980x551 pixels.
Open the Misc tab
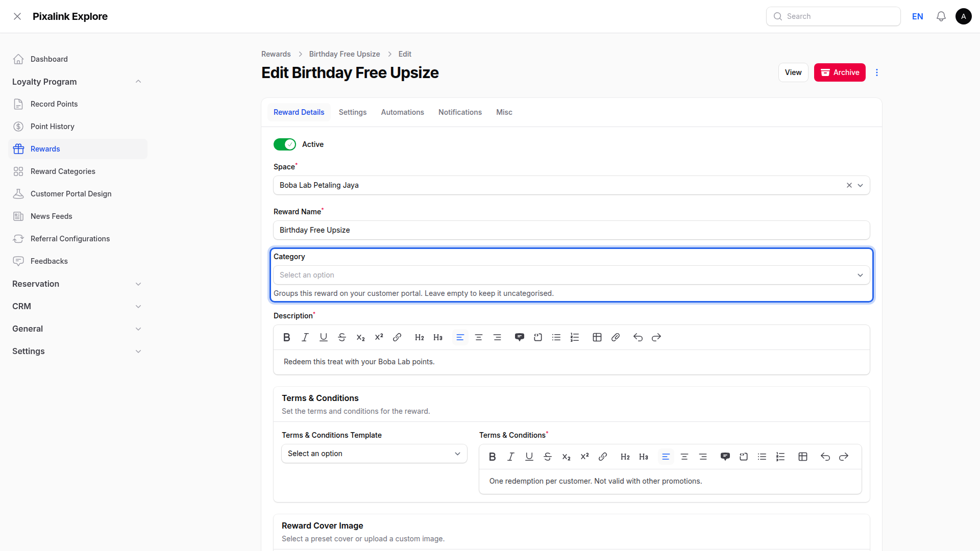pyautogui.click(x=504, y=112)
